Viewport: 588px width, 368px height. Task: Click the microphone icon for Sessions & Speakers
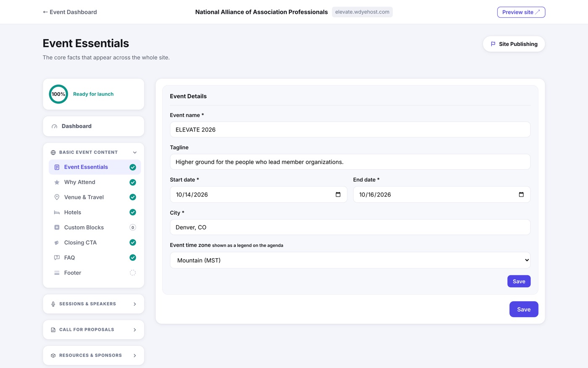pos(53,304)
